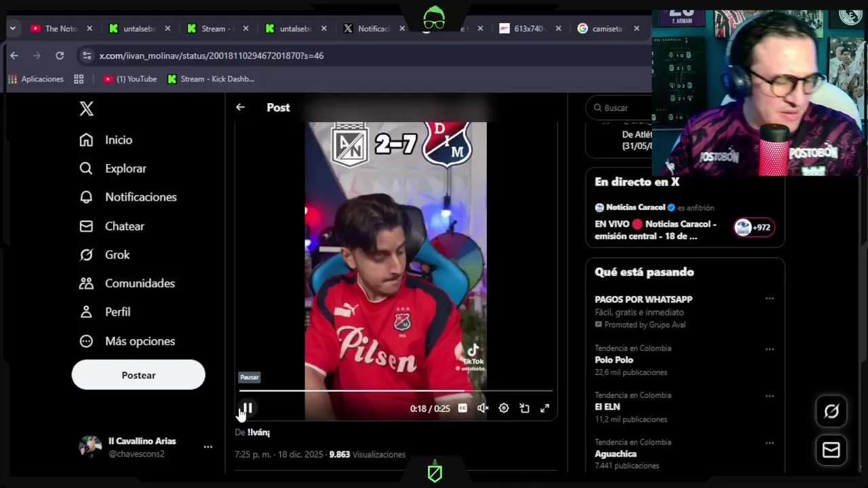Open Inicio home in X sidebar
Viewport: 868px width, 488px height.
105,140
